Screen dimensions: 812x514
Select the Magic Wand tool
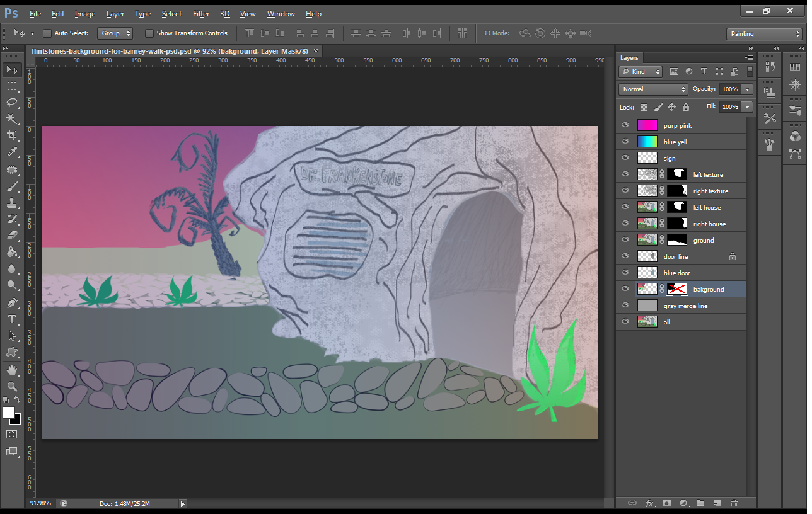tap(12, 118)
